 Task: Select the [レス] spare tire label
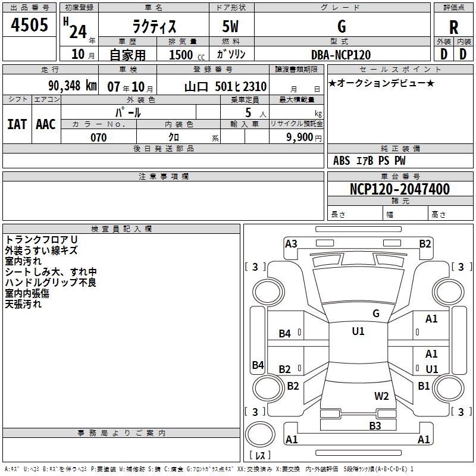(260, 455)
